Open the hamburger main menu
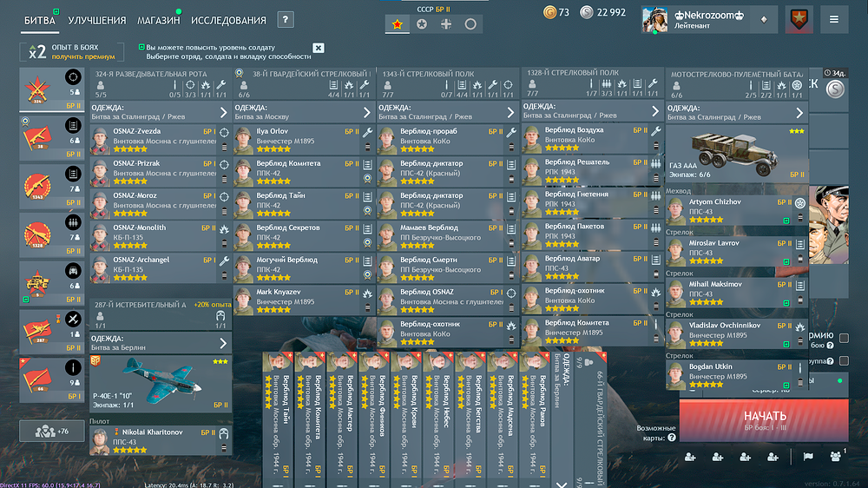Viewport: 868px width, 488px height. click(x=834, y=19)
